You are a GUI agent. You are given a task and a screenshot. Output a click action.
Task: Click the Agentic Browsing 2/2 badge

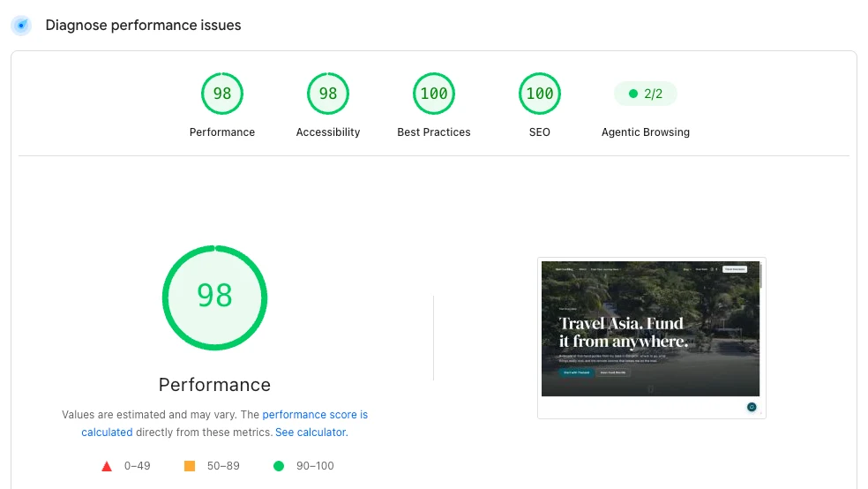pyautogui.click(x=646, y=94)
